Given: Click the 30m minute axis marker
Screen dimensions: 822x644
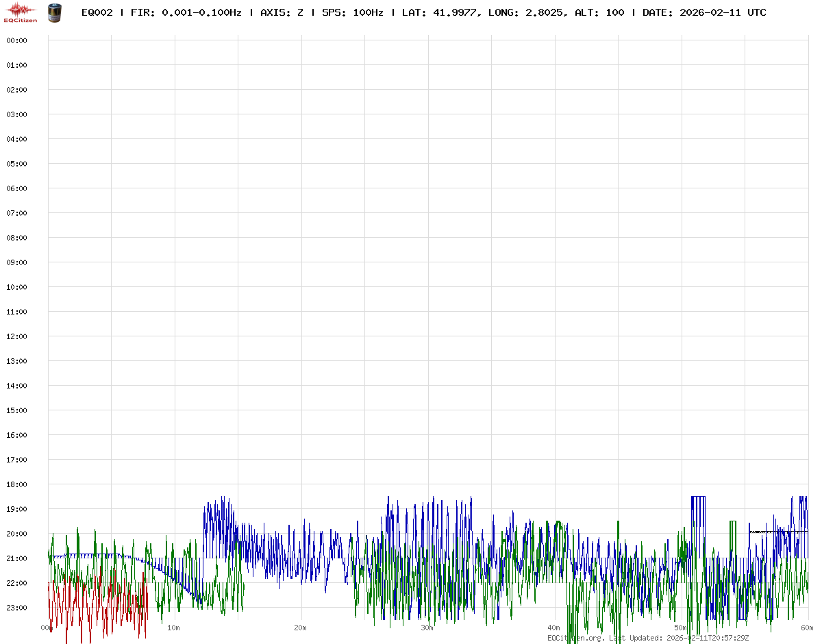Looking at the screenshot, I should (x=427, y=628).
